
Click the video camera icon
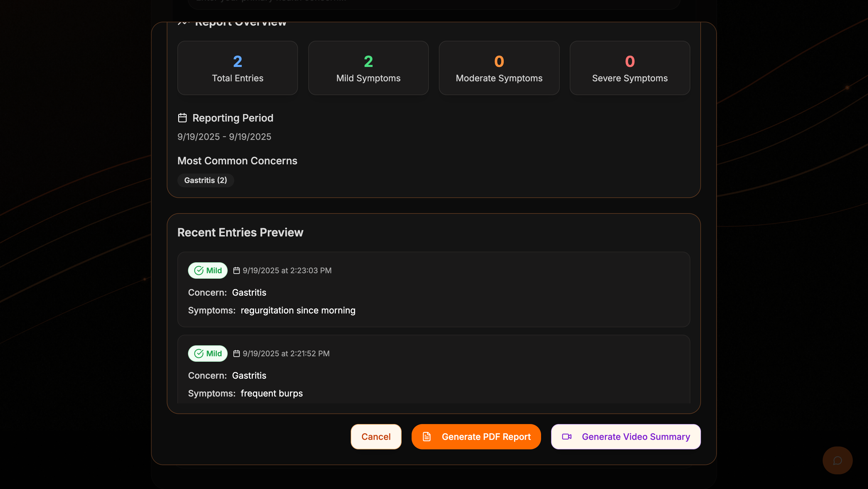click(x=567, y=436)
